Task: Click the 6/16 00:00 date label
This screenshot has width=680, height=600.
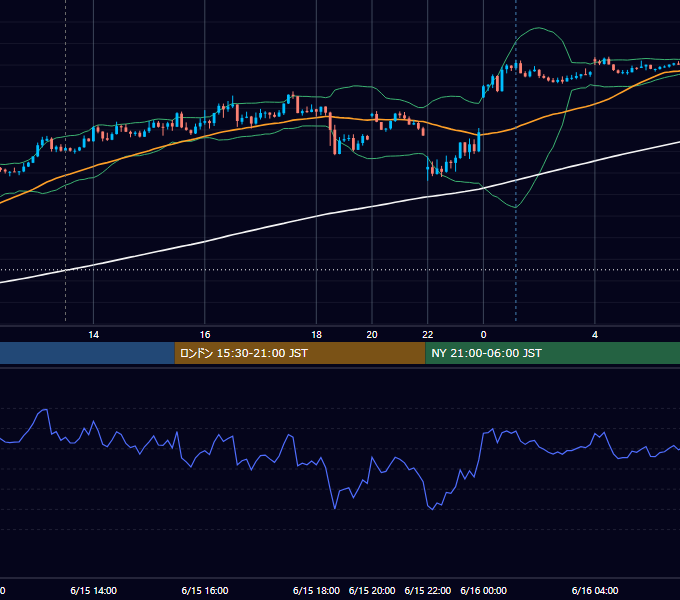Action: (x=483, y=590)
